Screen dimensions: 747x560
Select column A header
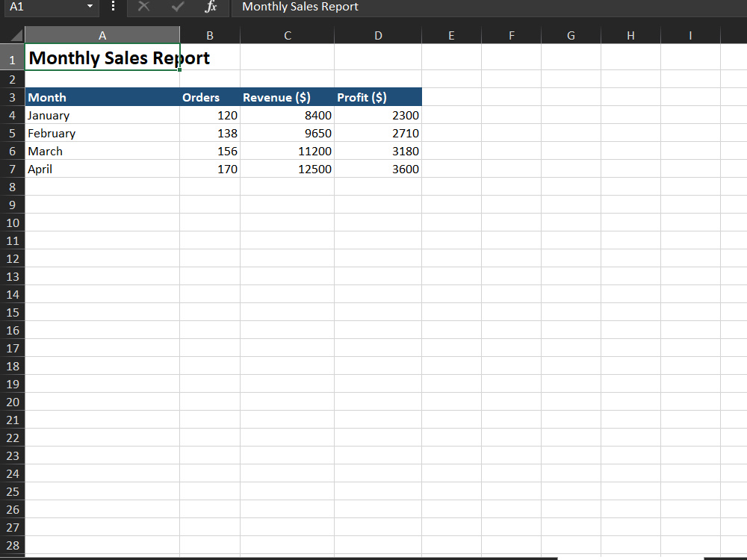102,36
